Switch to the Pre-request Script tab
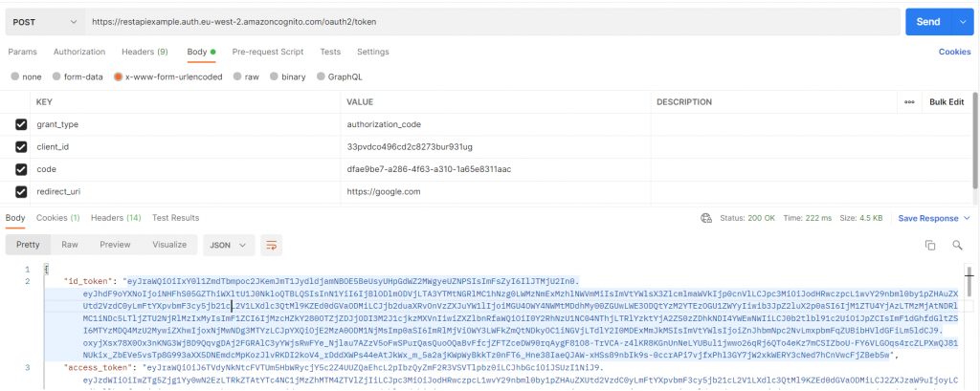The width and height of the screenshot is (980, 391). [267, 52]
